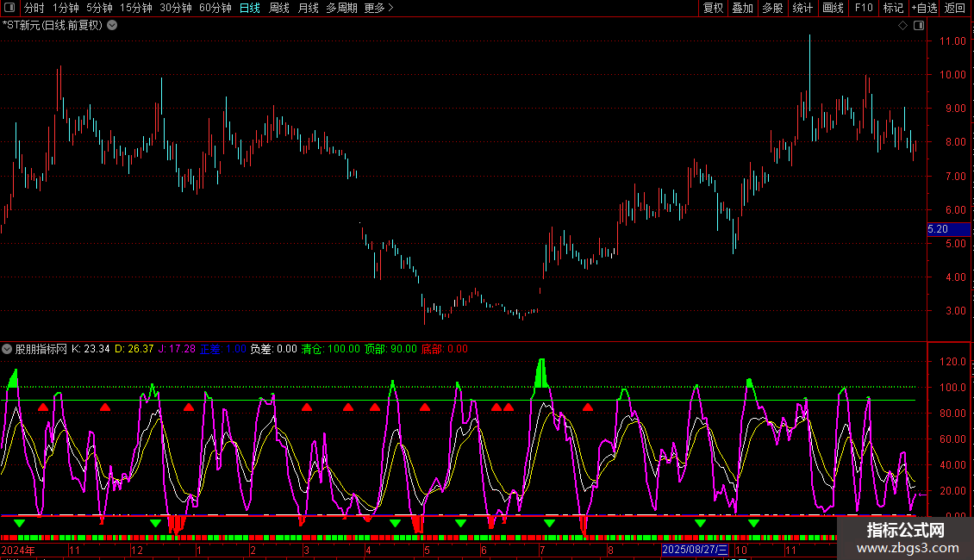Expand the 股朋指标网 indicator dropdown arrow
974x560 pixels.
tap(7, 349)
